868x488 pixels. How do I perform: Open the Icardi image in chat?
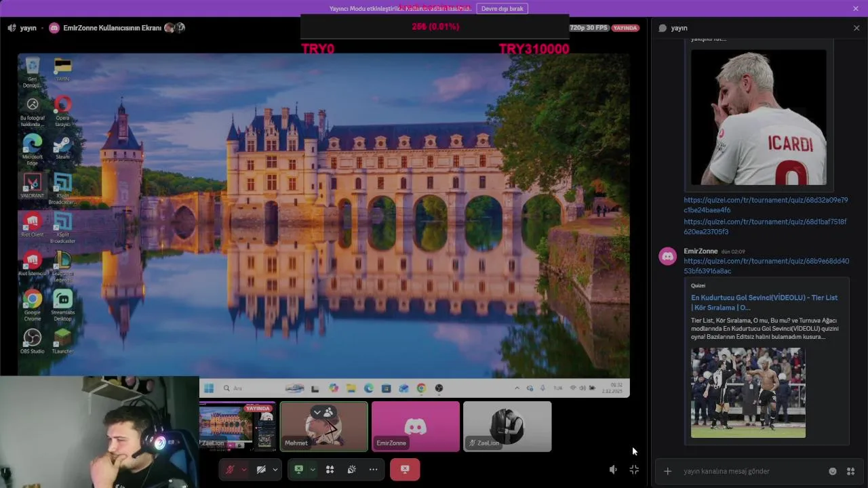click(759, 117)
